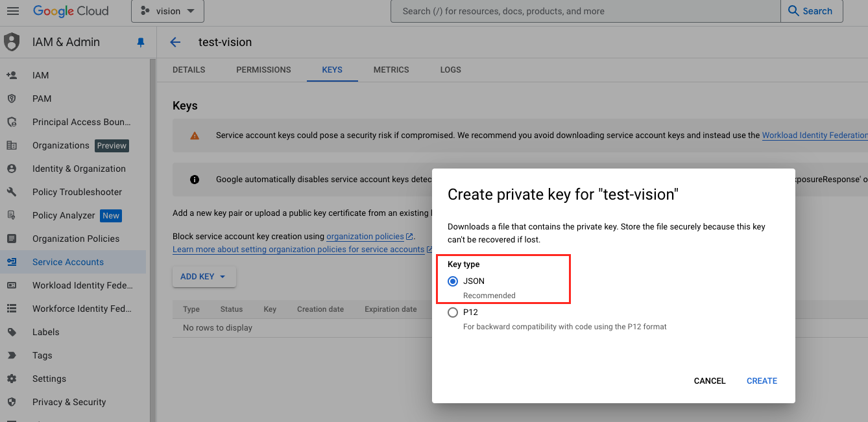Image resolution: width=868 pixels, height=422 pixels.
Task: Click the Expiration date column header
Action: pyautogui.click(x=391, y=309)
